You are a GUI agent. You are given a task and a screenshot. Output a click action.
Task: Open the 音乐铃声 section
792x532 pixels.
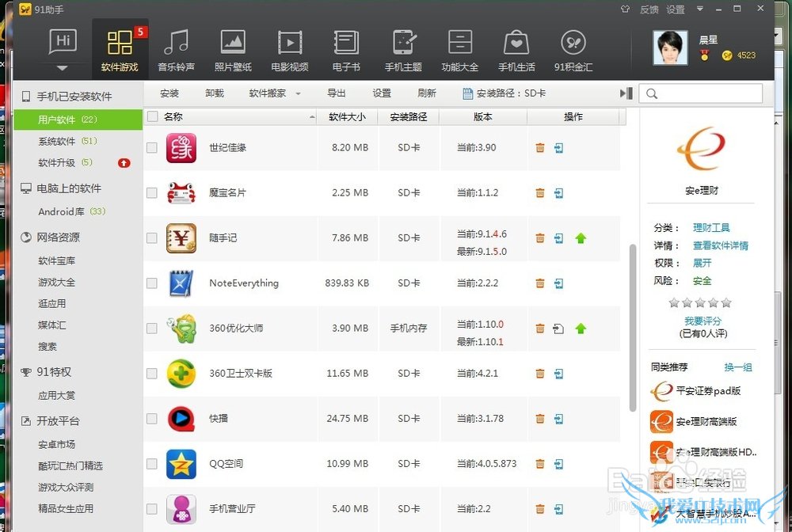[177, 49]
